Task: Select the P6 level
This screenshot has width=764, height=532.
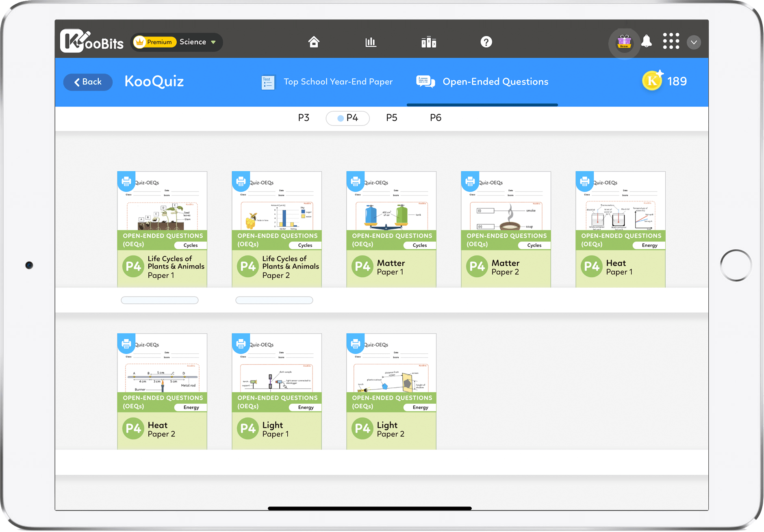Action: [x=436, y=118]
